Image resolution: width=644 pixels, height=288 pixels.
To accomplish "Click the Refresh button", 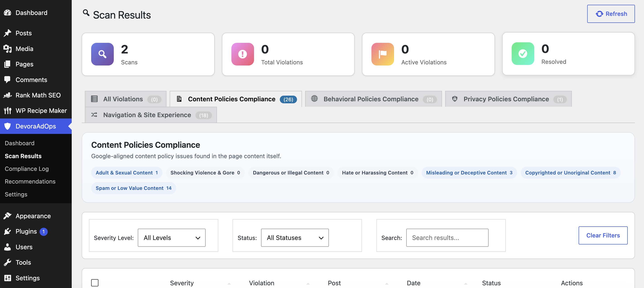I will [611, 14].
